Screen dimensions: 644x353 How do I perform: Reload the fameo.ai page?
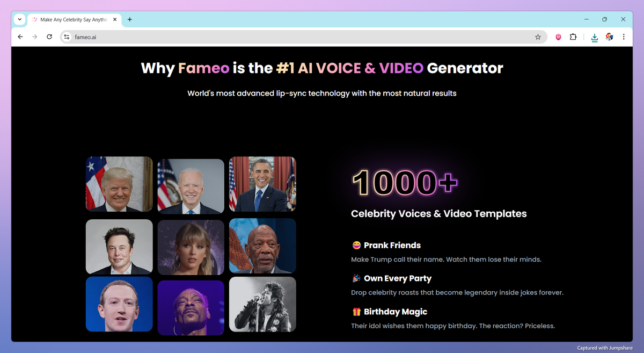point(49,37)
